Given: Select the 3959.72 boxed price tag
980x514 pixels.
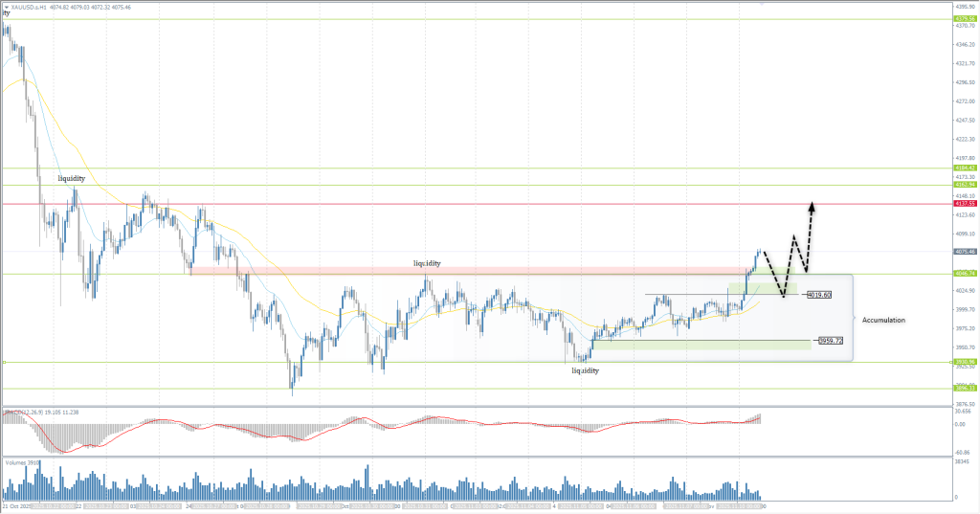Looking at the screenshot, I should (829, 341).
